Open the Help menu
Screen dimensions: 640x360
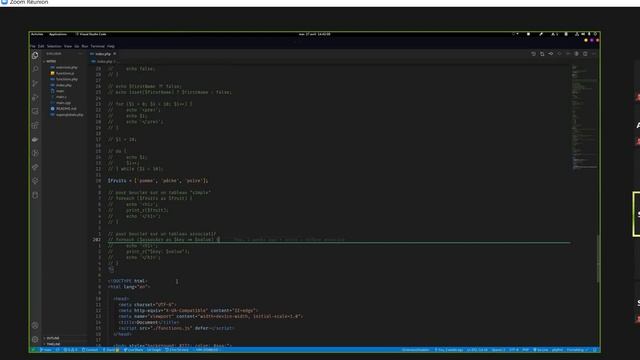(x=111, y=46)
